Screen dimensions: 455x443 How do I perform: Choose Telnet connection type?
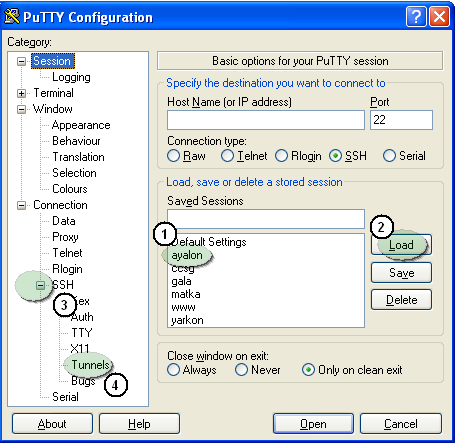point(227,156)
